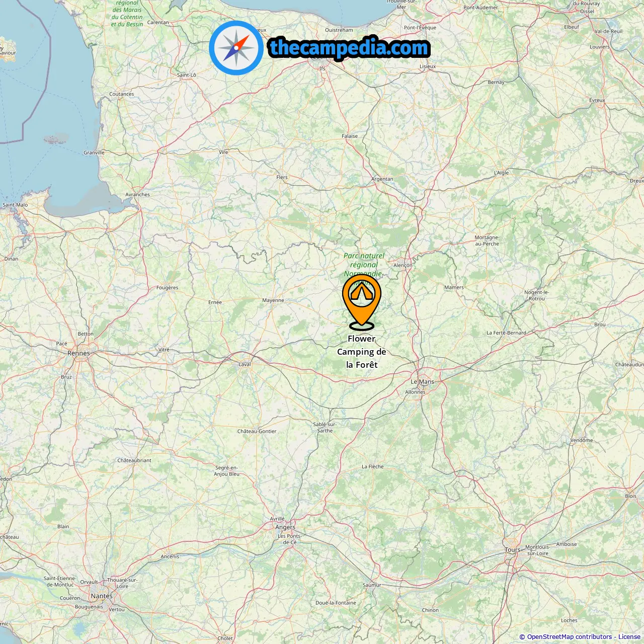Click the La Flèche town label

[x=373, y=467]
